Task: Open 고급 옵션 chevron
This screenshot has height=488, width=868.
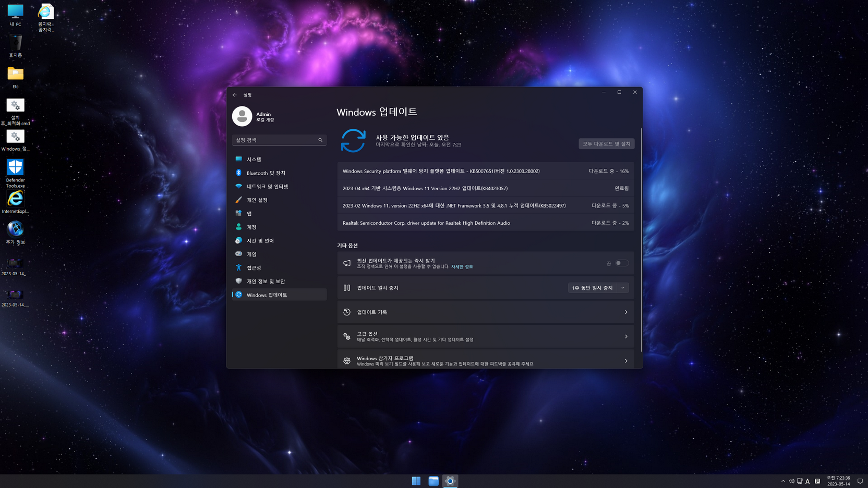Action: [x=626, y=336]
